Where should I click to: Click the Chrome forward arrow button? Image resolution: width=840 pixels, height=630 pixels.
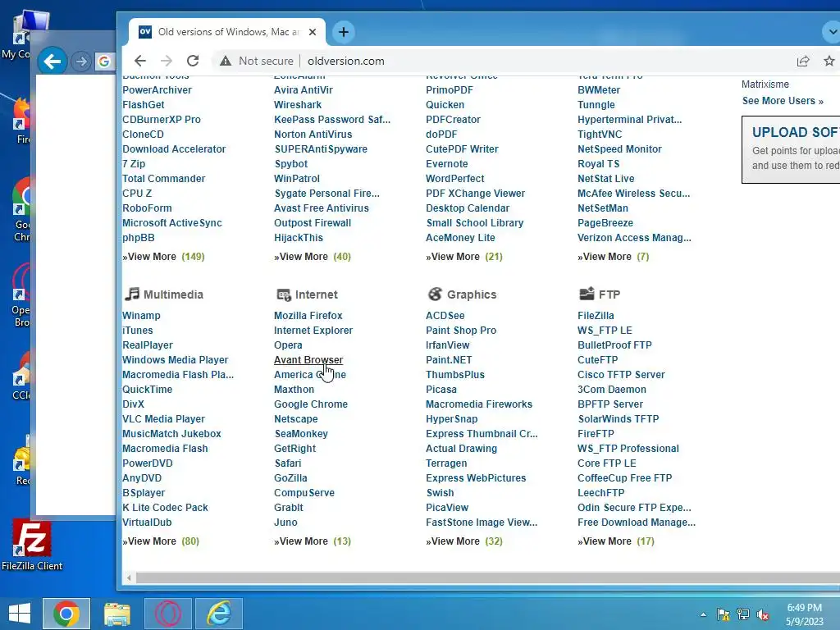(167, 61)
